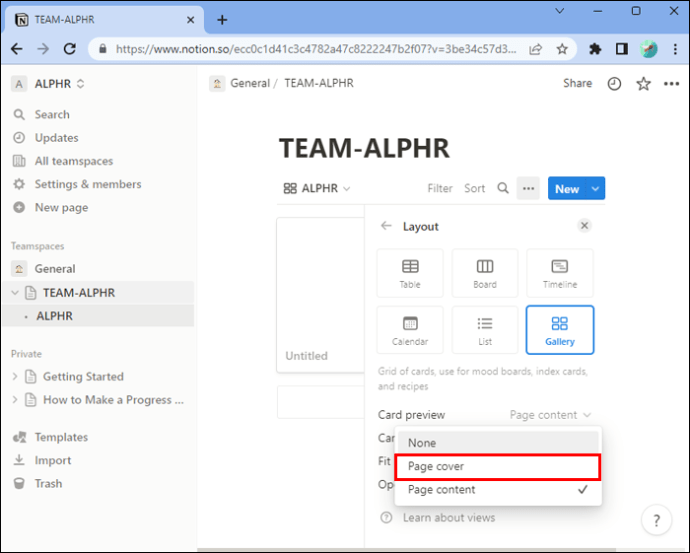The width and height of the screenshot is (690, 553).
Task: Close the Layout panel
Action: pos(584,226)
